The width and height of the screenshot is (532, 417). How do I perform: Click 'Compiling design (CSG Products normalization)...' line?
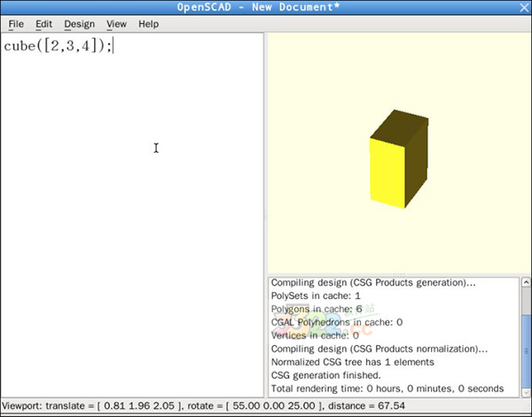click(x=379, y=349)
